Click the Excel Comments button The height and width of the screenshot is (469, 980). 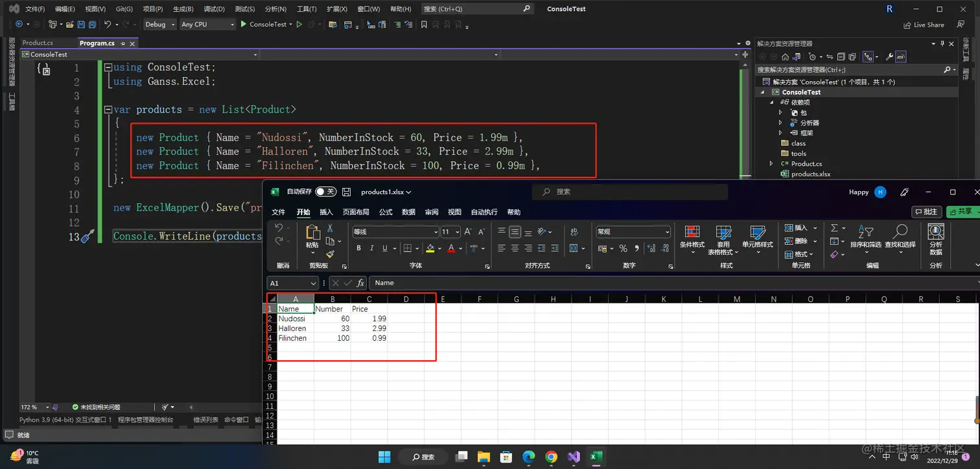point(926,212)
